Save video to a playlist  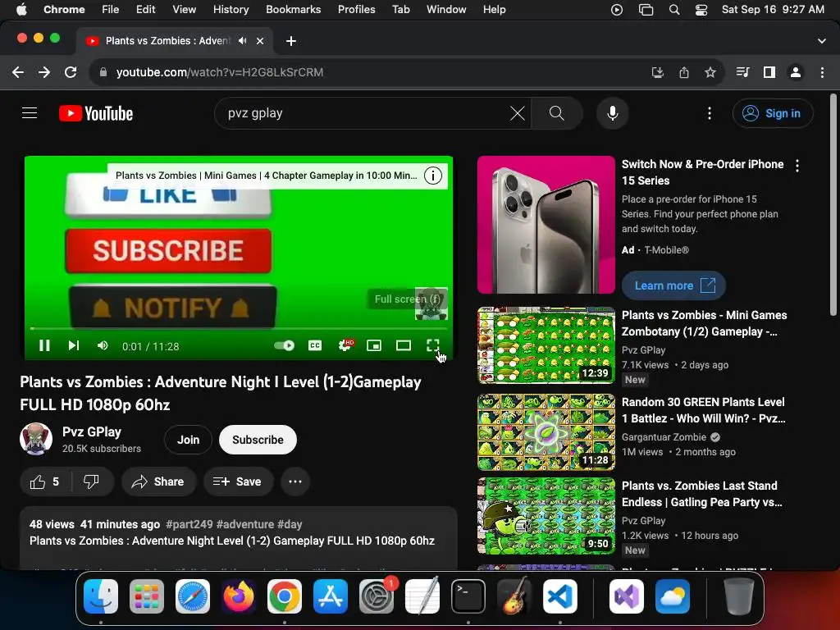237,482
